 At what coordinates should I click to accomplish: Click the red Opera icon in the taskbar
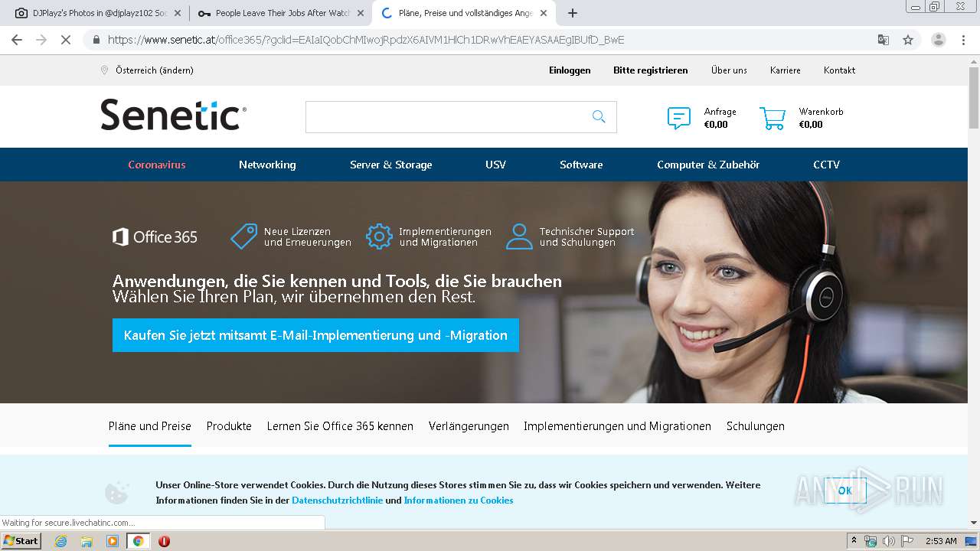tap(164, 541)
